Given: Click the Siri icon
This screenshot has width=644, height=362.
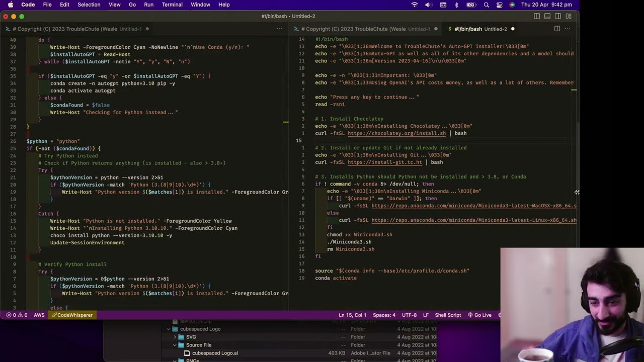Looking at the screenshot, I should (x=512, y=5).
